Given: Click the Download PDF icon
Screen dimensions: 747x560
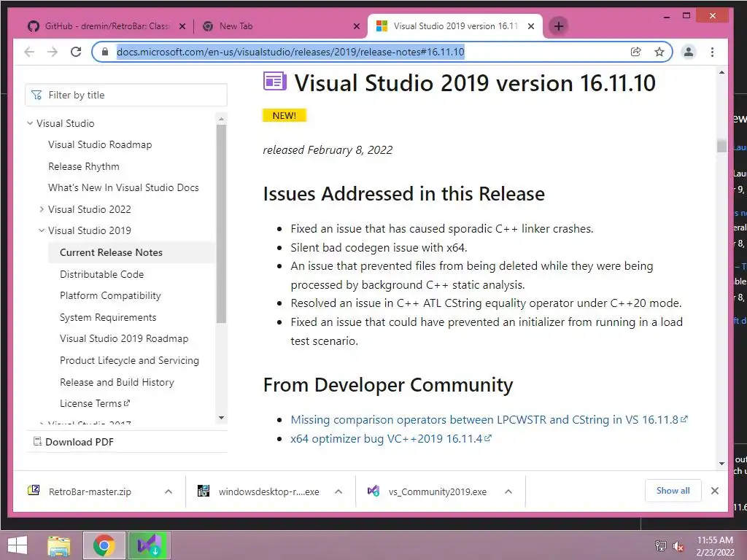Looking at the screenshot, I should tap(37, 442).
